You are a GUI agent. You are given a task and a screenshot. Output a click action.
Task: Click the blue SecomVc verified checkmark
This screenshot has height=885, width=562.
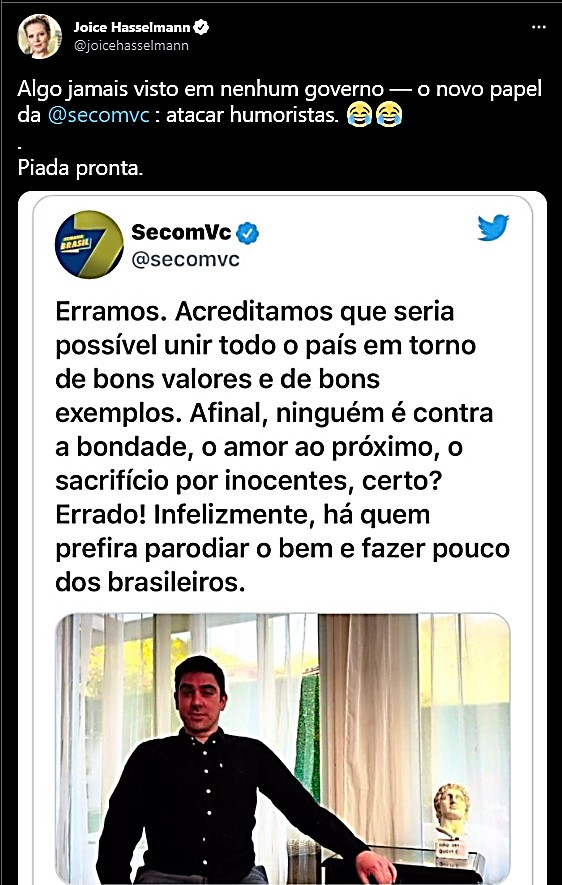coord(248,233)
